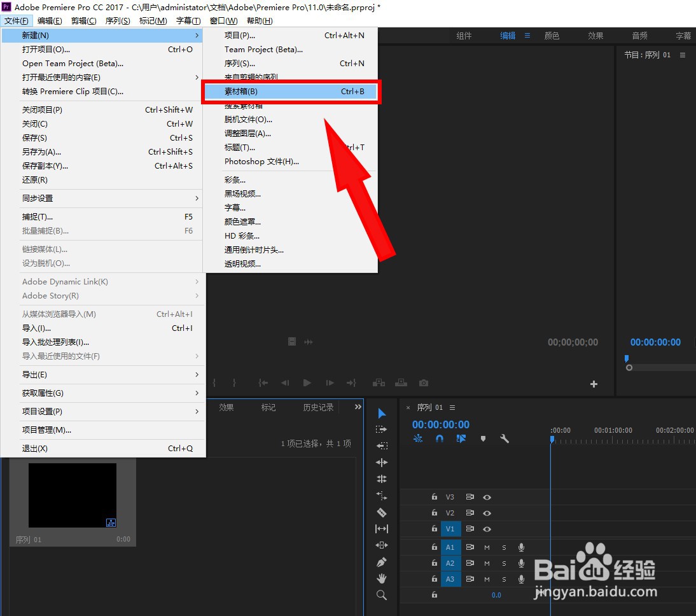Click the Mark In brace icon
Screen dimensions: 696x616
(x=214, y=383)
